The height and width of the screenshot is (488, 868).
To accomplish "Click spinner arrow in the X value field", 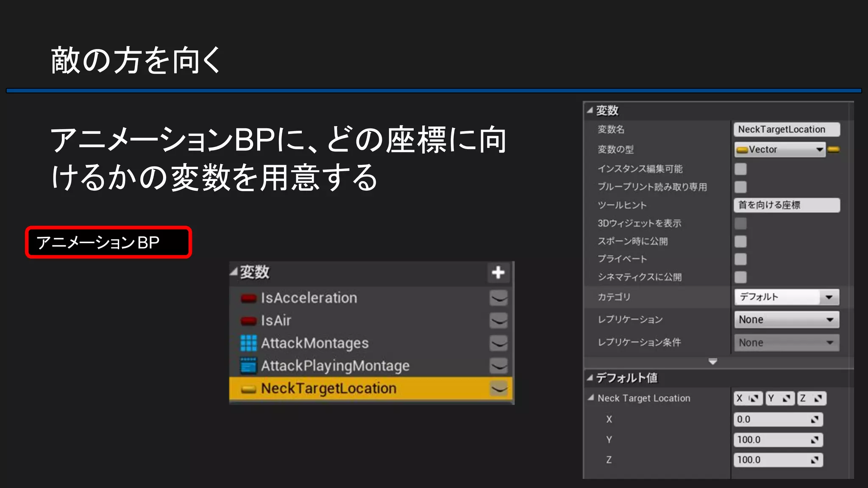I will tap(815, 419).
